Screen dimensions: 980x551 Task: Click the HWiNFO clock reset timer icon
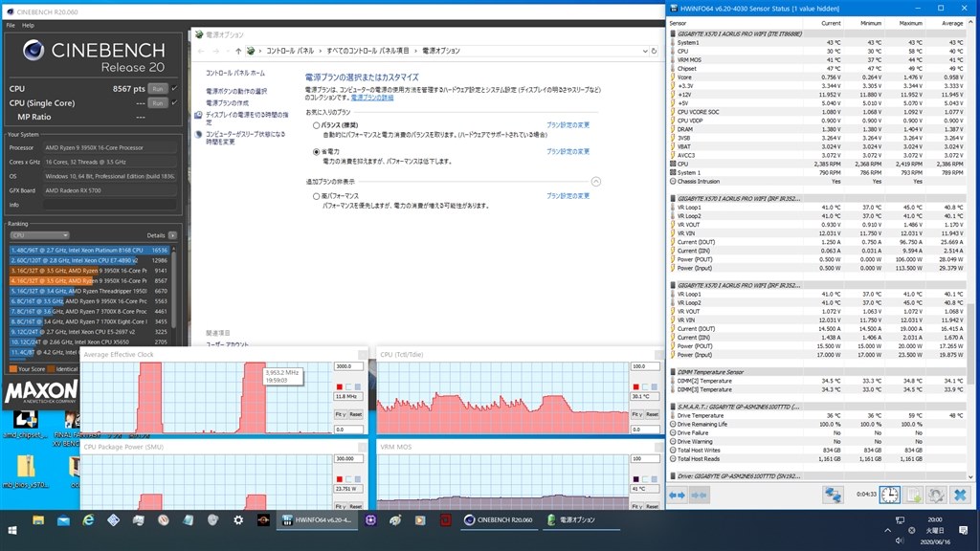coord(889,496)
